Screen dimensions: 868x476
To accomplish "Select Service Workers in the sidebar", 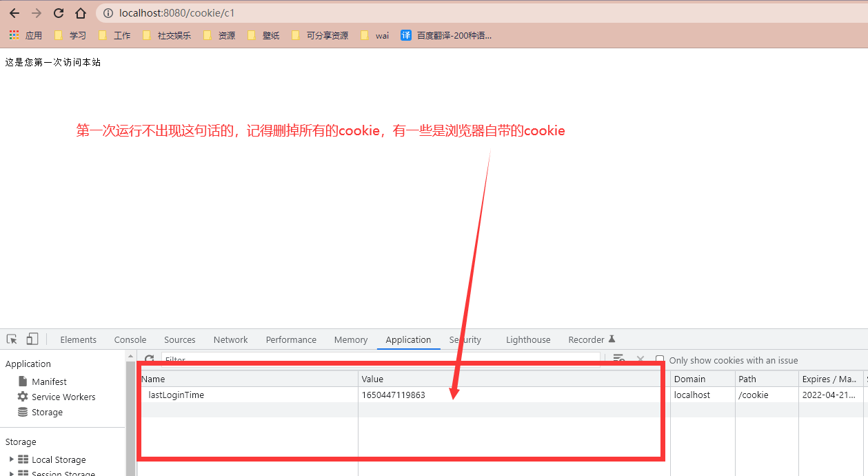I will (x=63, y=397).
